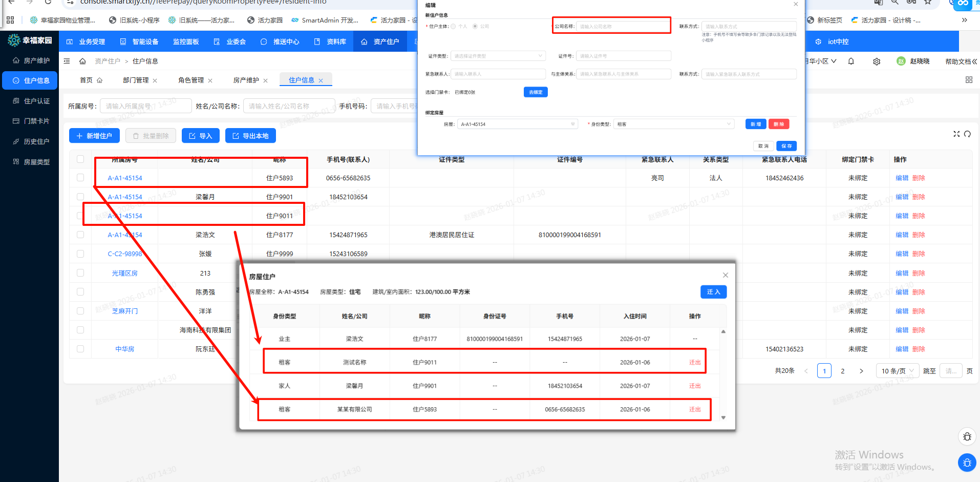Viewport: 980px width, 482px height.
Task: Open the 华小区 community switcher
Action: pos(821,61)
